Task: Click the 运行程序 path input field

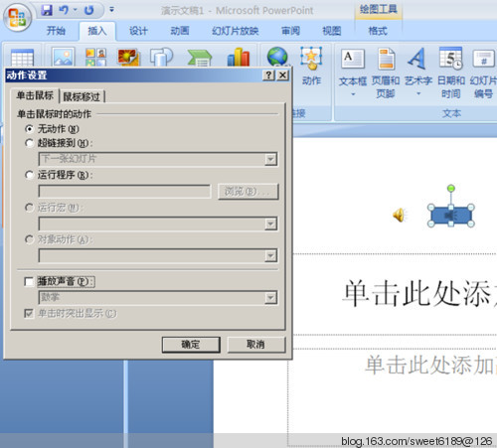Action: [124, 192]
